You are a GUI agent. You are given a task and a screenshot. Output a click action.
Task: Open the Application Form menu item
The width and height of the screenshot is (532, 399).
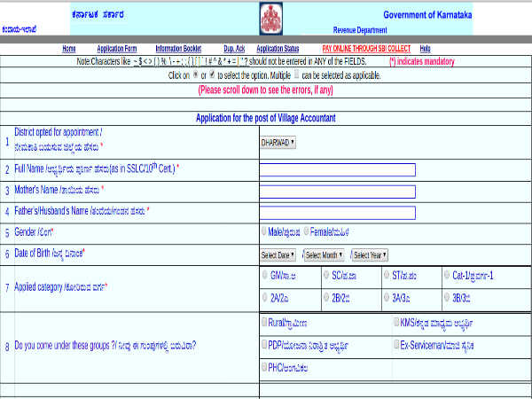(117, 49)
